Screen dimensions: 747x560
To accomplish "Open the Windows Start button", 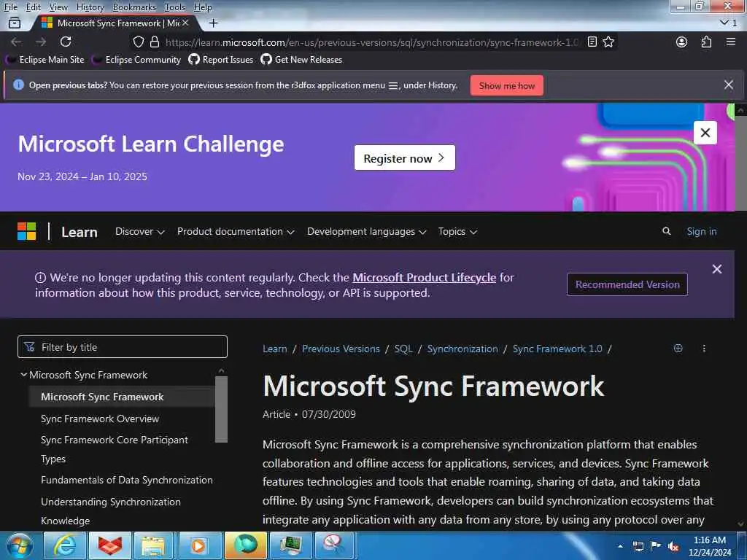I will click(x=19, y=545).
